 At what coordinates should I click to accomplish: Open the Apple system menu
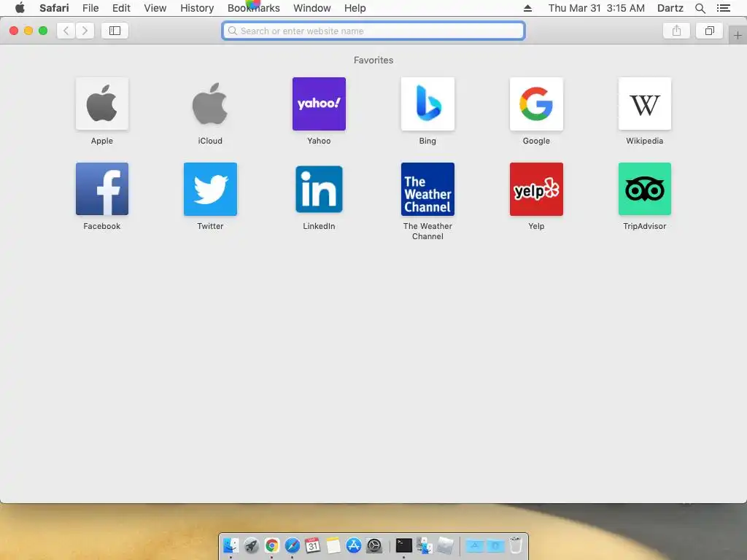tap(20, 8)
